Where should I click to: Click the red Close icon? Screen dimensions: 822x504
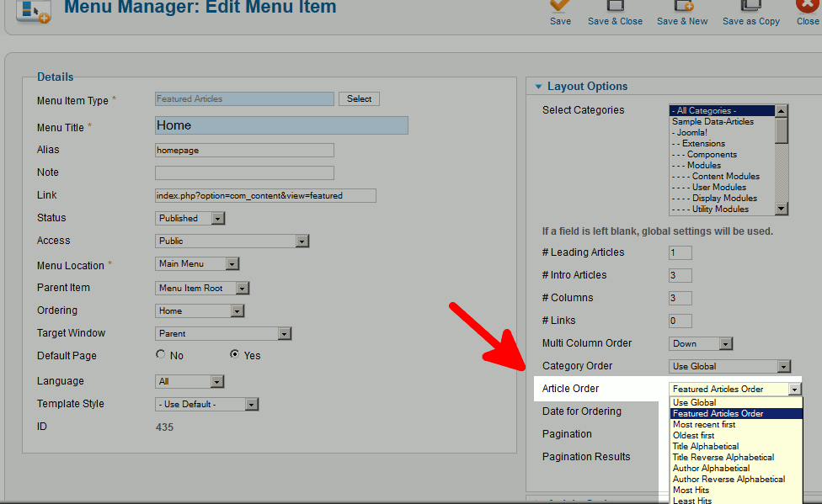(x=807, y=7)
